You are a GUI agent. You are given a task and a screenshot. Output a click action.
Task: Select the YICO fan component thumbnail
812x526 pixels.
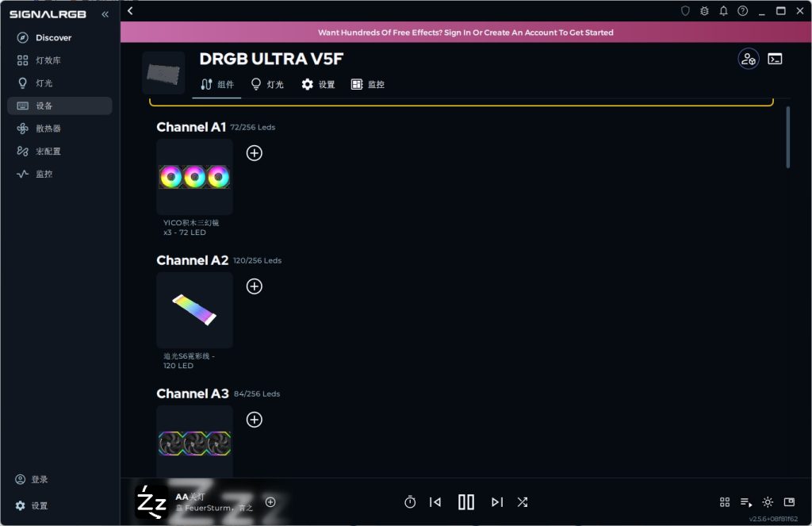point(195,177)
